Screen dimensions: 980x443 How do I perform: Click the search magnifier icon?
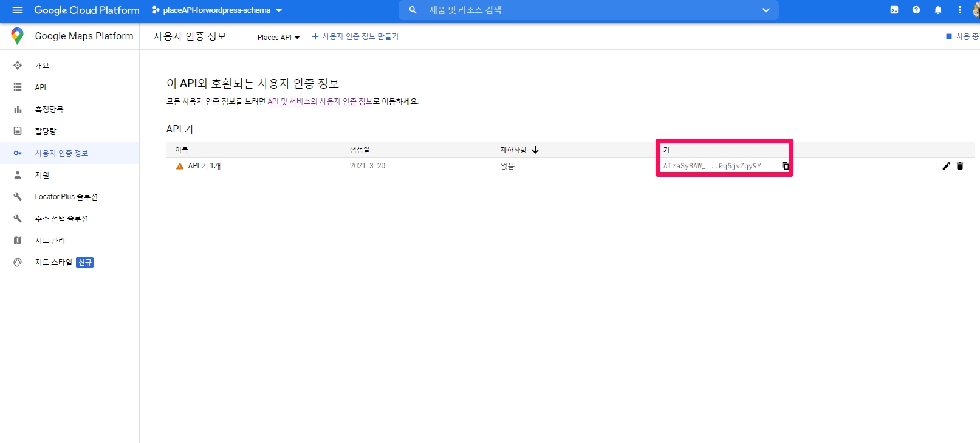pos(413,10)
